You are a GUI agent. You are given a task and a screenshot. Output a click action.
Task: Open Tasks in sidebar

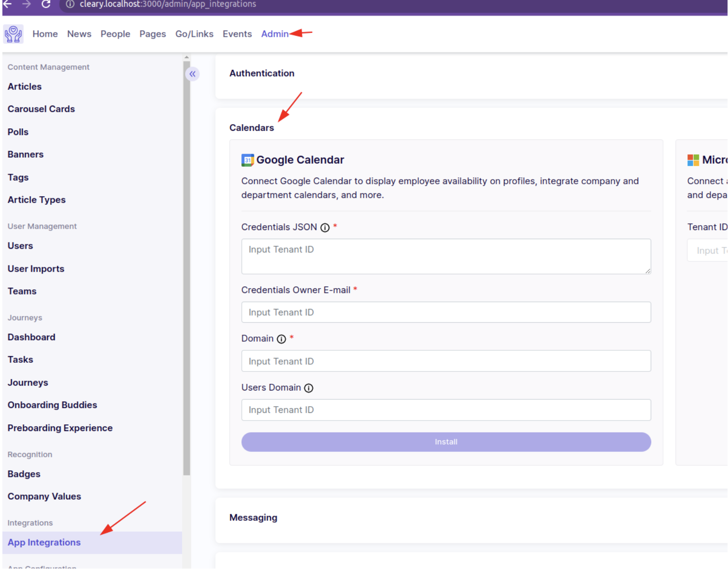[x=21, y=359]
